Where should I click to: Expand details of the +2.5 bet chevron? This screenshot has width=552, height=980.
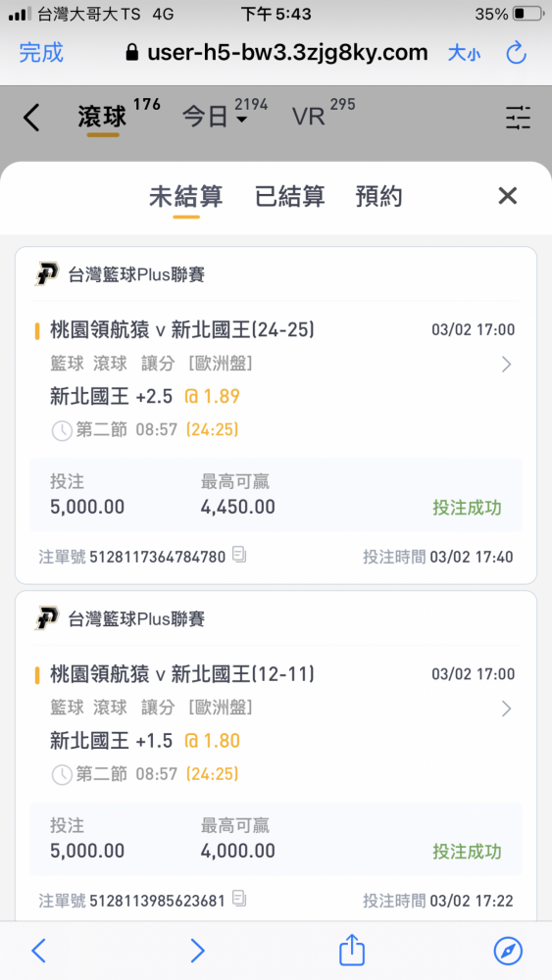click(x=506, y=365)
